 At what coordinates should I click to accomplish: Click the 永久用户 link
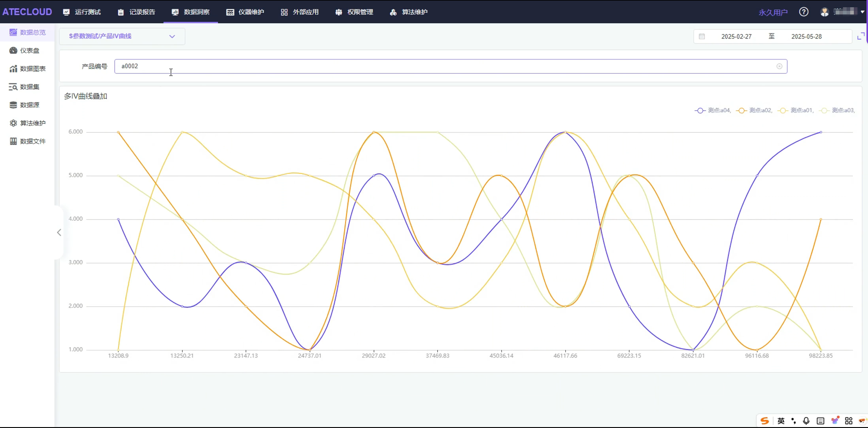coord(773,12)
